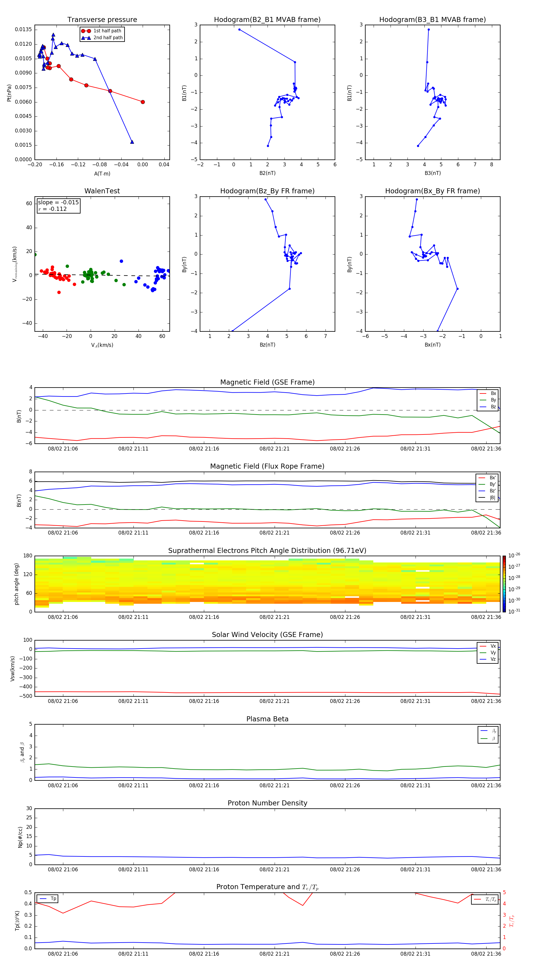The image size is (535, 980).
Task: Click the "pitch angle (deg)" y-axis label
Action: pos(16,584)
